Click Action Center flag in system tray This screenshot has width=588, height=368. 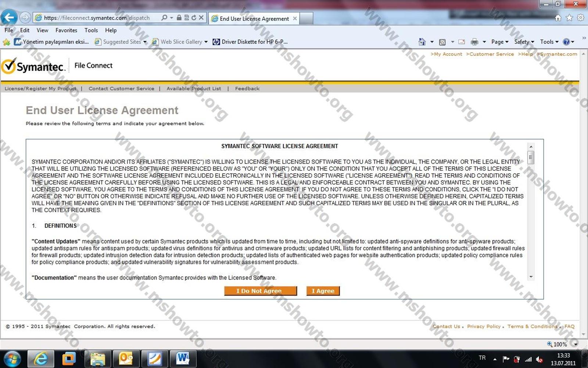[506, 359]
